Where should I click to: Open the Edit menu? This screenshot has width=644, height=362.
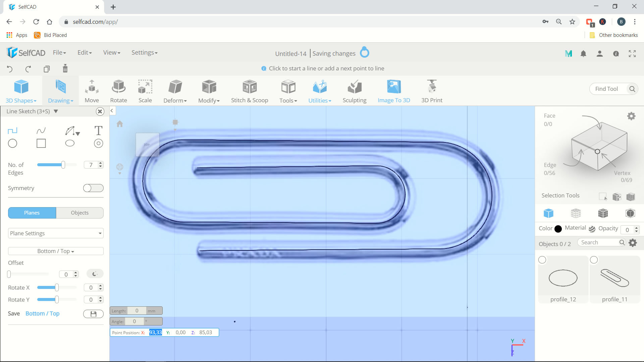(85, 52)
